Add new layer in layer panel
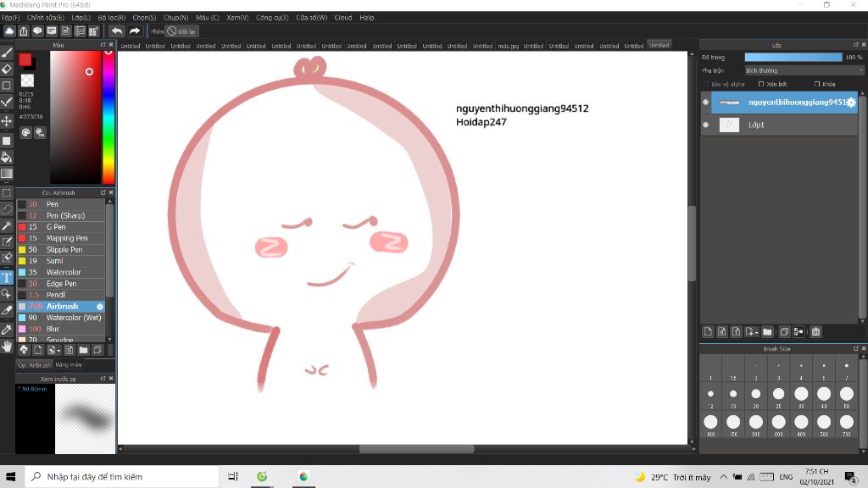The height and width of the screenshot is (488, 868). 708,331
